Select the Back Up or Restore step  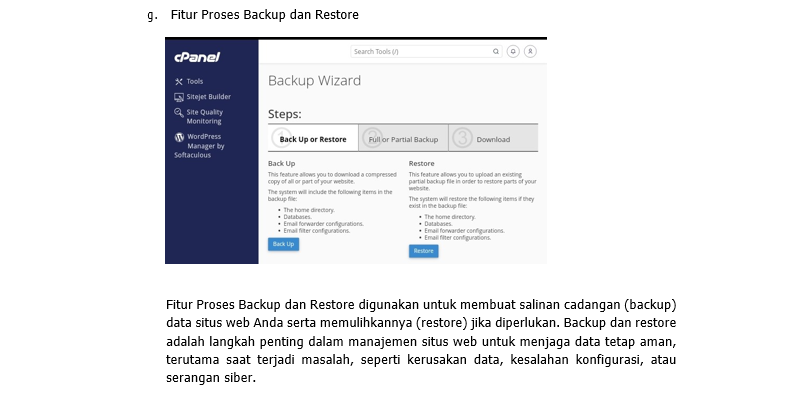[313, 138]
